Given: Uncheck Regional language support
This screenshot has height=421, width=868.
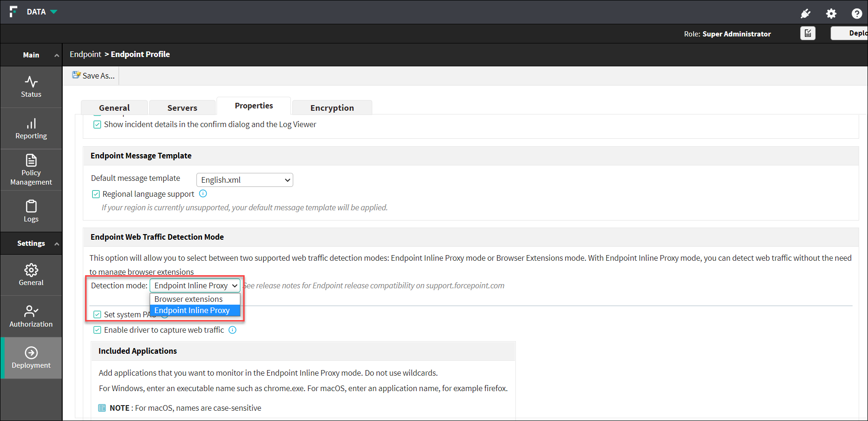Looking at the screenshot, I should (x=96, y=194).
